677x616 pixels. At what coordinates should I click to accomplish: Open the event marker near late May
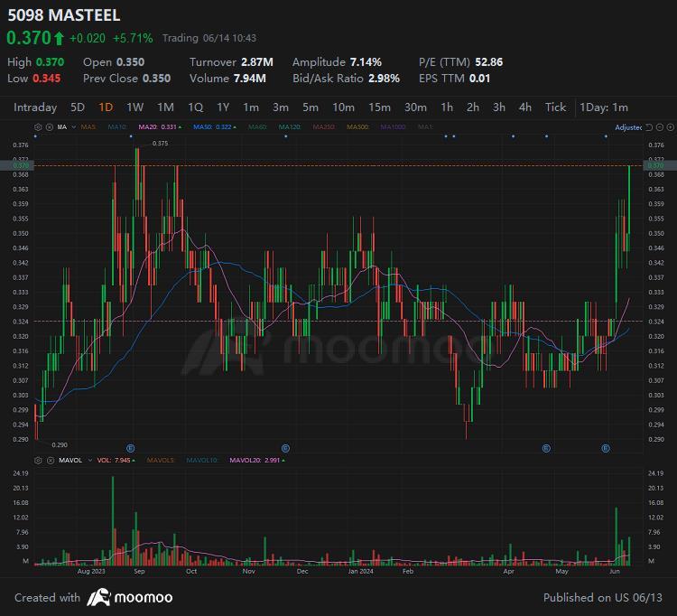click(606, 448)
